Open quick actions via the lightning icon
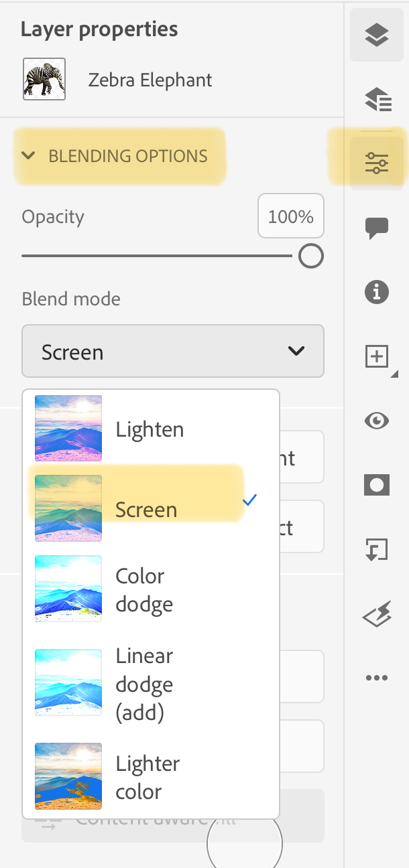Image resolution: width=409 pixels, height=868 pixels. tap(377, 613)
